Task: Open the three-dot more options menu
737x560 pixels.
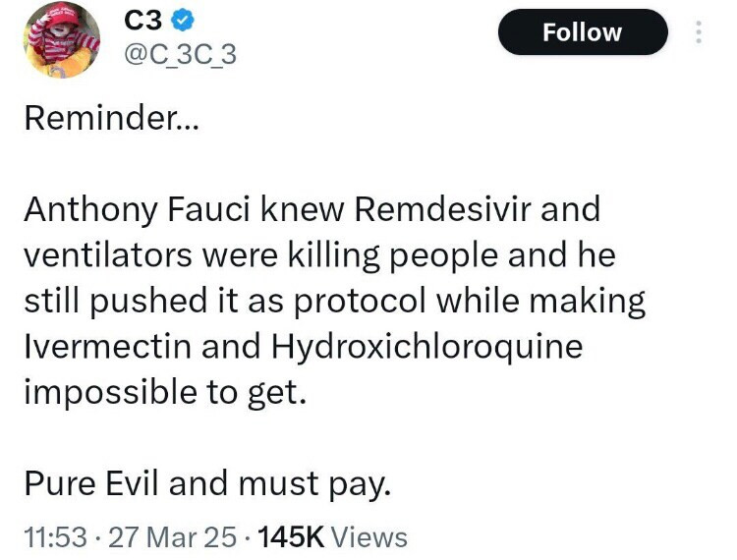Action: (x=699, y=32)
